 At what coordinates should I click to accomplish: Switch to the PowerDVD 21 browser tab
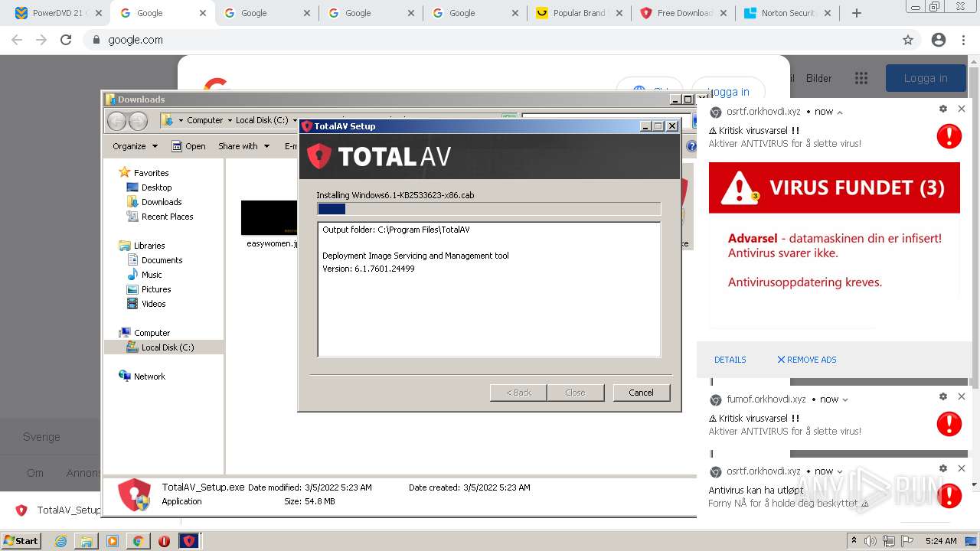(x=59, y=13)
